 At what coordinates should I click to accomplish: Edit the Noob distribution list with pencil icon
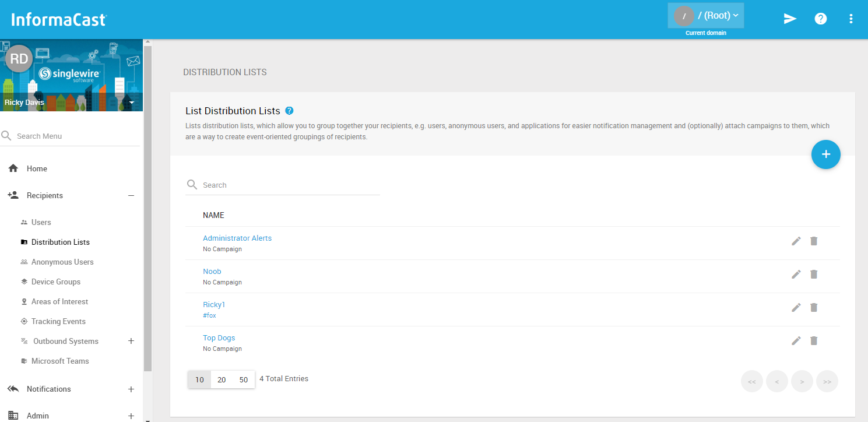[796, 274]
